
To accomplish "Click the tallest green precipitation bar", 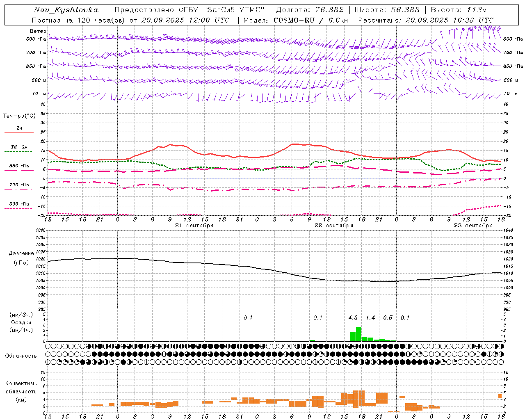I will coord(358,334).
